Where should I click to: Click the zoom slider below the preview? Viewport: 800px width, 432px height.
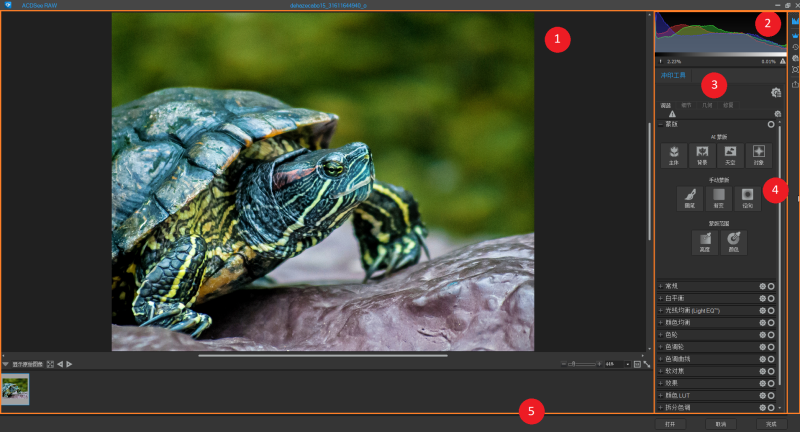coord(583,364)
